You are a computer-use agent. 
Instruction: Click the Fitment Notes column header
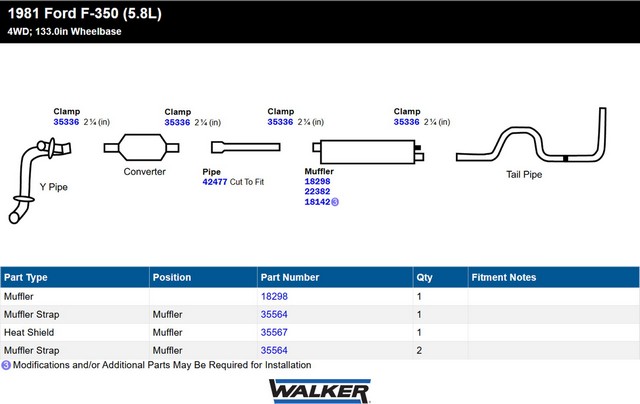click(x=553, y=277)
